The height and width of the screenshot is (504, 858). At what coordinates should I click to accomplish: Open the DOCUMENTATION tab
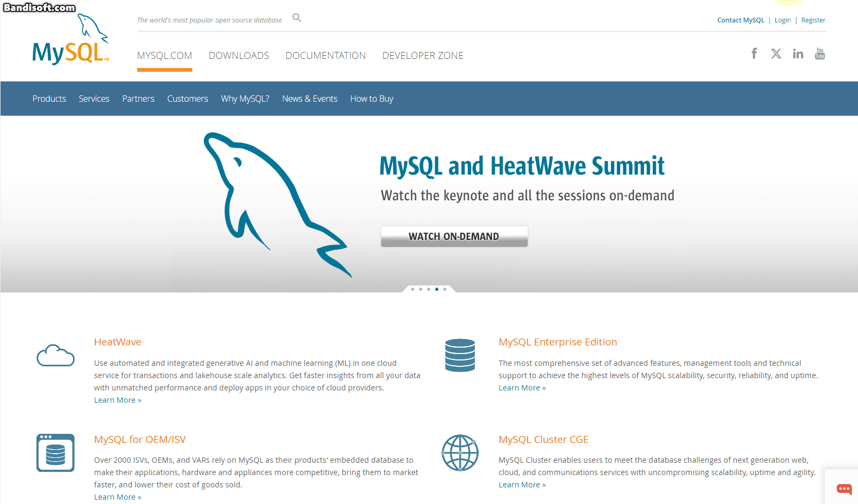[326, 56]
